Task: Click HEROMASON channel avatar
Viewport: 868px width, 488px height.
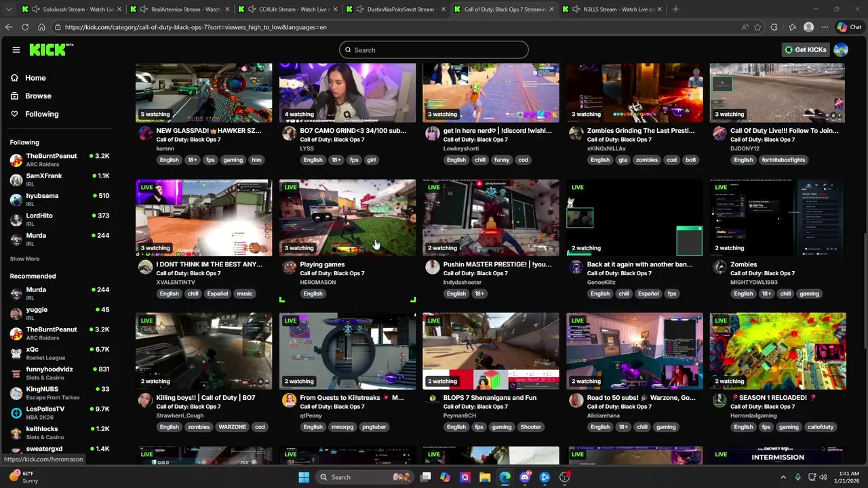Action: [289, 267]
